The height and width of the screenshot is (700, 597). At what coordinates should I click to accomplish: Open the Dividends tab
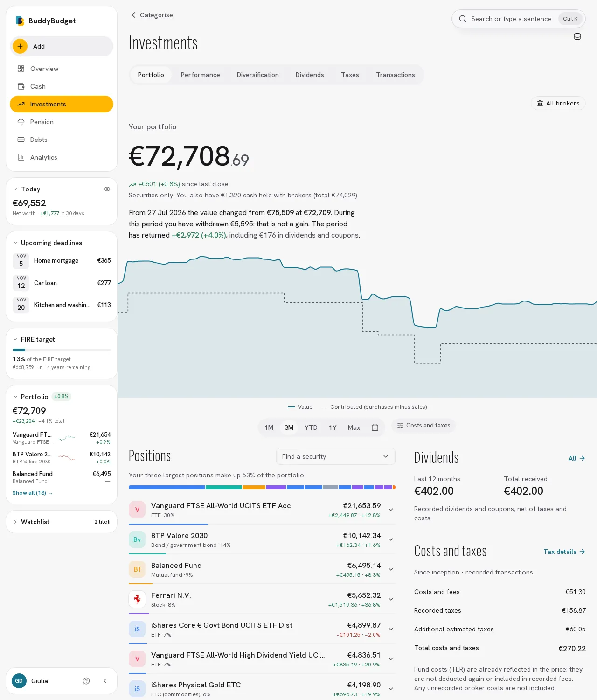point(310,75)
